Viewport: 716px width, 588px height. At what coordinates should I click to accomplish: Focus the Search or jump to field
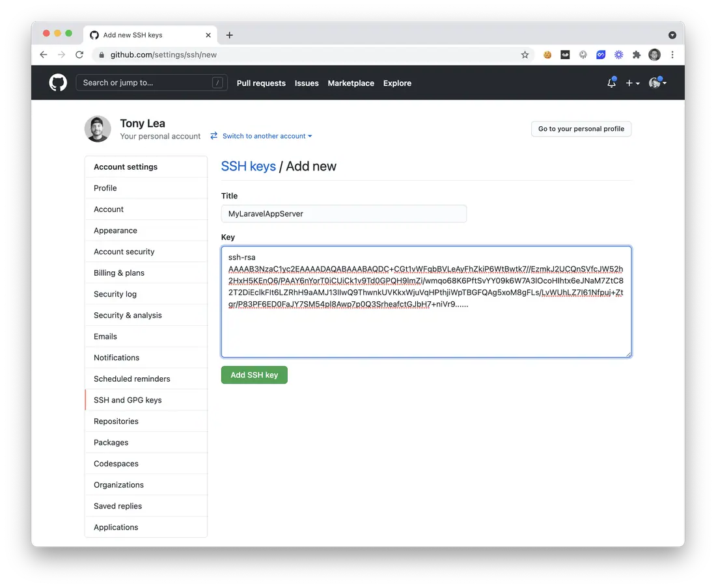152,83
